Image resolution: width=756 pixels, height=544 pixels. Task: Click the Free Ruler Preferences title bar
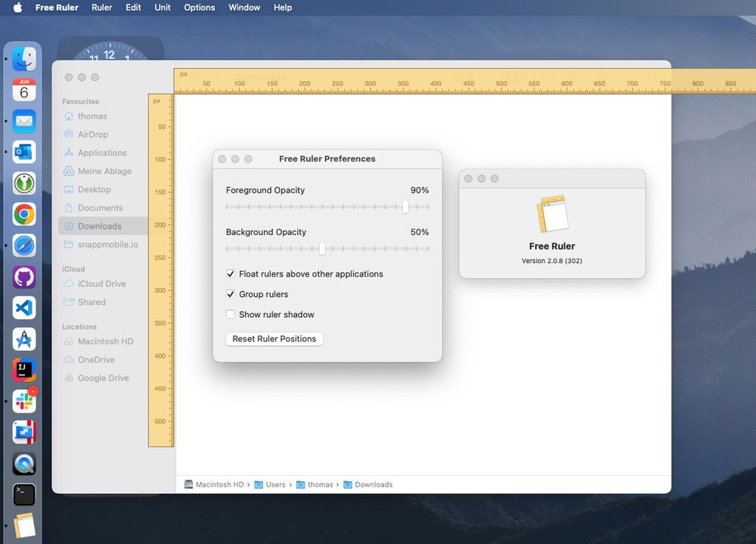pos(327,159)
